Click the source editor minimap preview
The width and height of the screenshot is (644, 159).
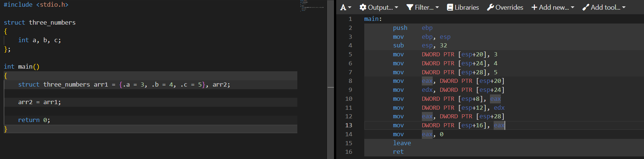312,5
